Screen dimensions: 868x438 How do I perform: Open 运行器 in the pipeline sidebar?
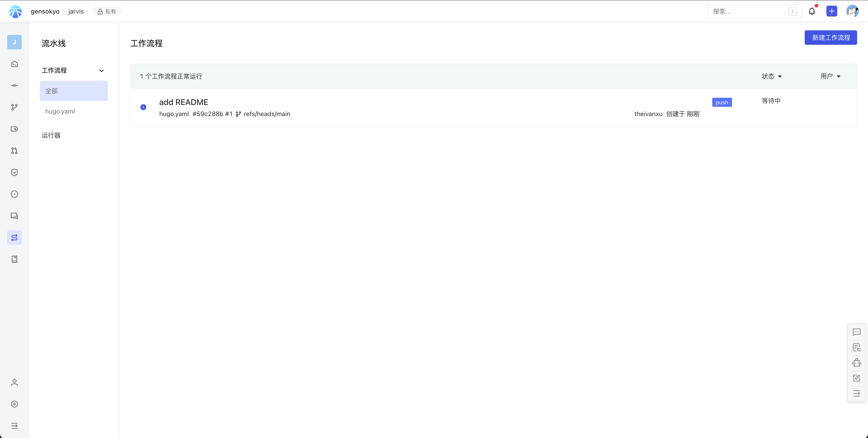click(x=51, y=135)
